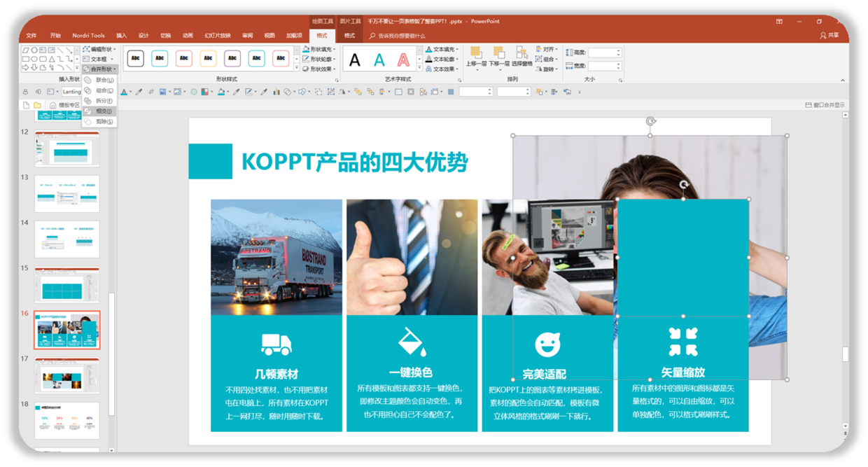868x467 pixels.
Task: Click bar chart icon in quick toolbar
Action: (276, 92)
